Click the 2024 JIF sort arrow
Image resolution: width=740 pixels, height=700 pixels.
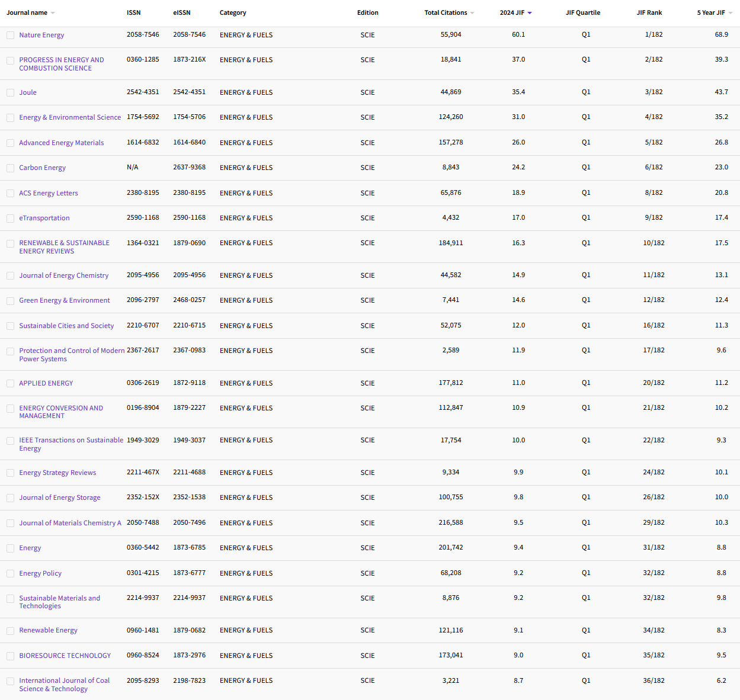pyautogui.click(x=530, y=13)
